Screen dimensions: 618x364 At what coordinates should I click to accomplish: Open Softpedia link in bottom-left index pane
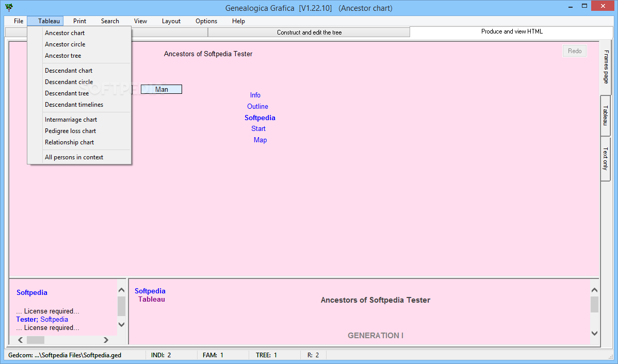32,293
